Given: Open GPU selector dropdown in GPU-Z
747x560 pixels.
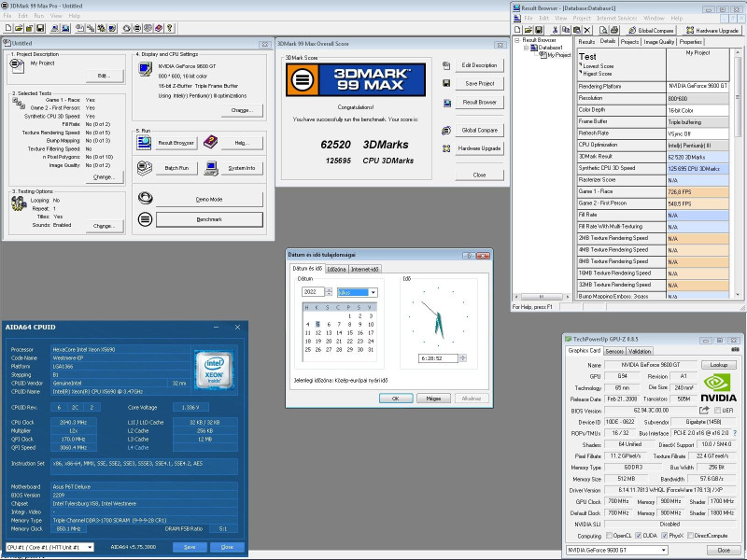Looking at the screenshot, I should click(x=664, y=550).
